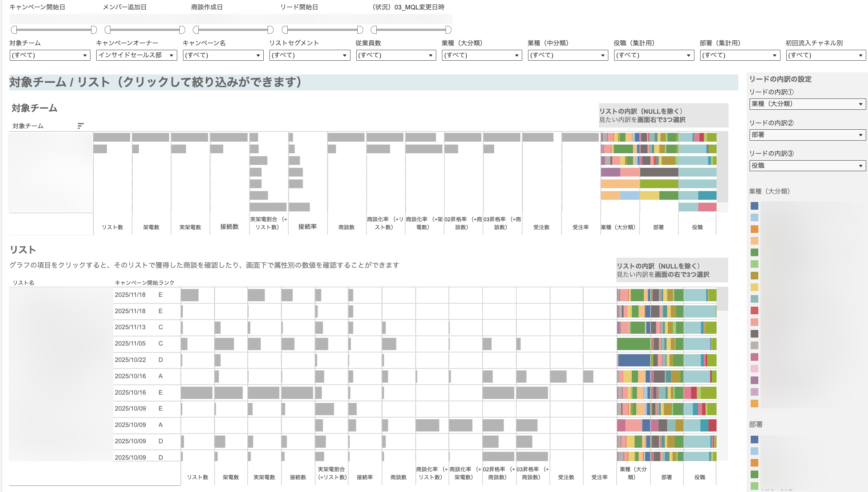Click left handle of キャンペーン開始日 slider
The width and height of the screenshot is (868, 492).
14,30
